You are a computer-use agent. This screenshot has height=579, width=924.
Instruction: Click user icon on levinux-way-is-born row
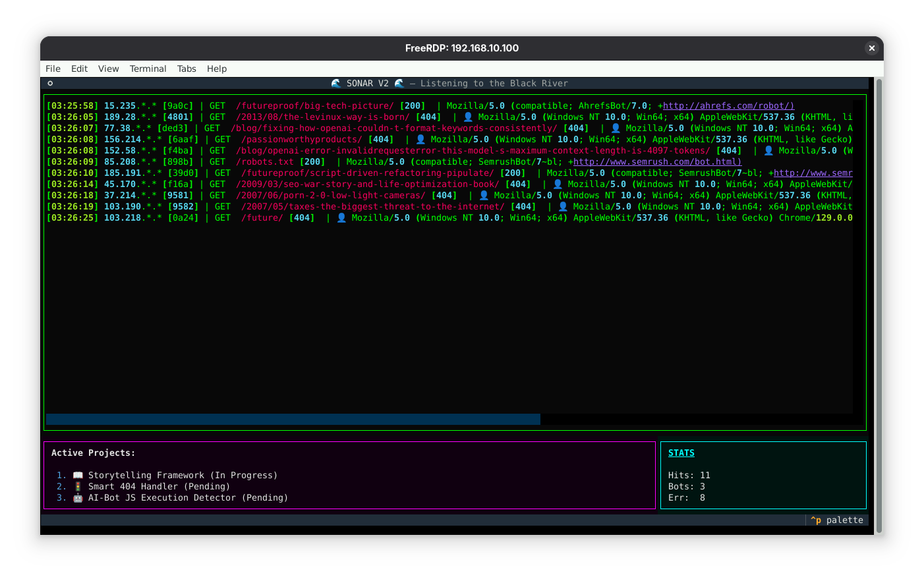[x=468, y=117]
